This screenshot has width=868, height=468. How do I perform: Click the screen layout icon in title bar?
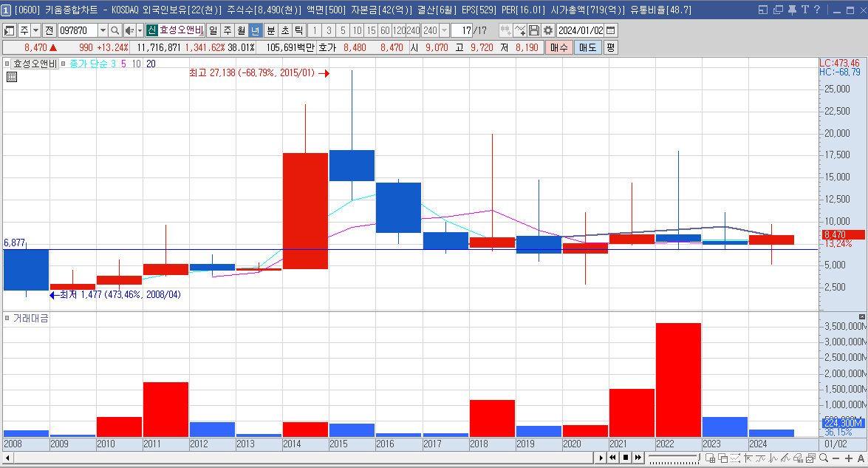pyautogui.click(x=763, y=10)
